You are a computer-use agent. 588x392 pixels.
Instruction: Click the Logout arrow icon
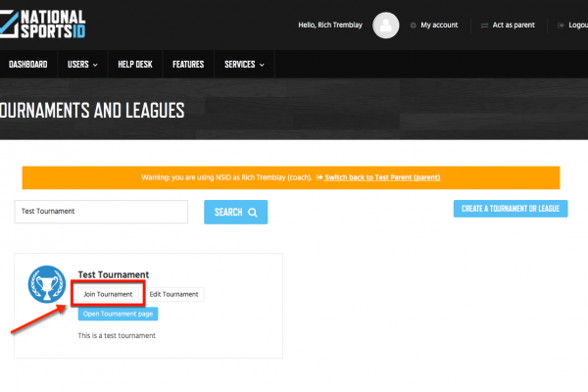point(561,25)
